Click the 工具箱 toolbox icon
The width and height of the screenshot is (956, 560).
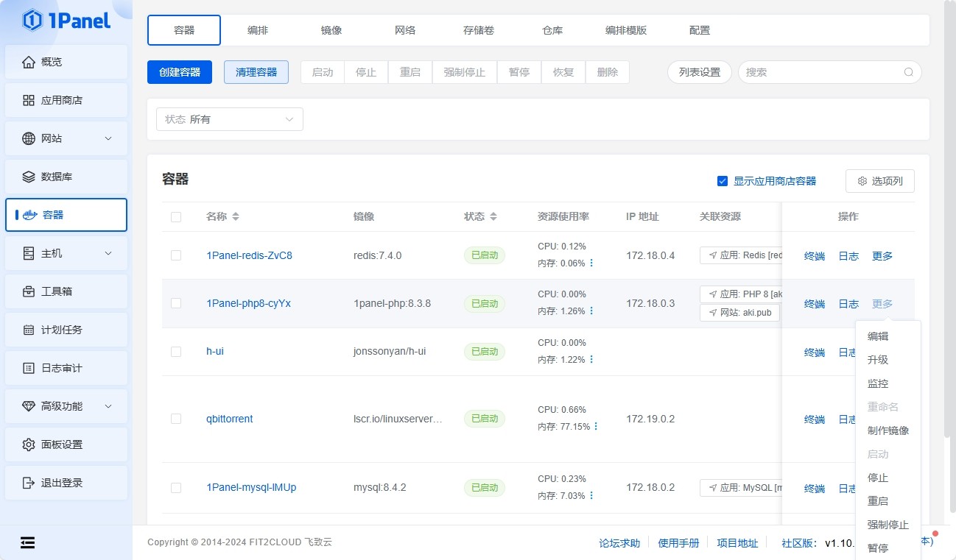tap(29, 291)
